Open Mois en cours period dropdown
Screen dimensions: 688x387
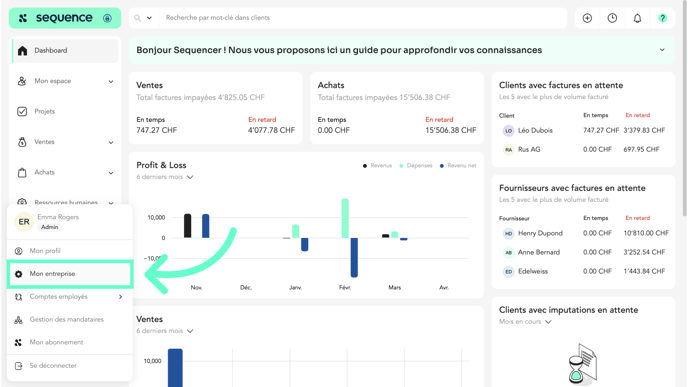point(525,322)
